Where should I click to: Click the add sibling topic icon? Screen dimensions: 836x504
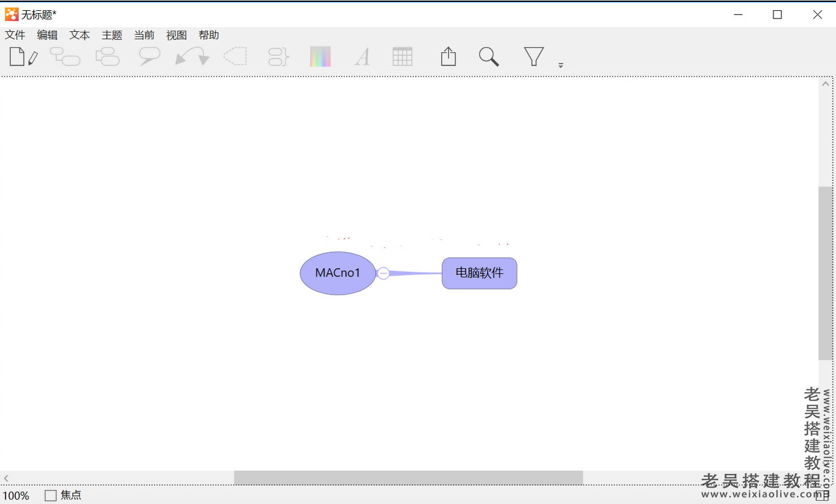108,57
